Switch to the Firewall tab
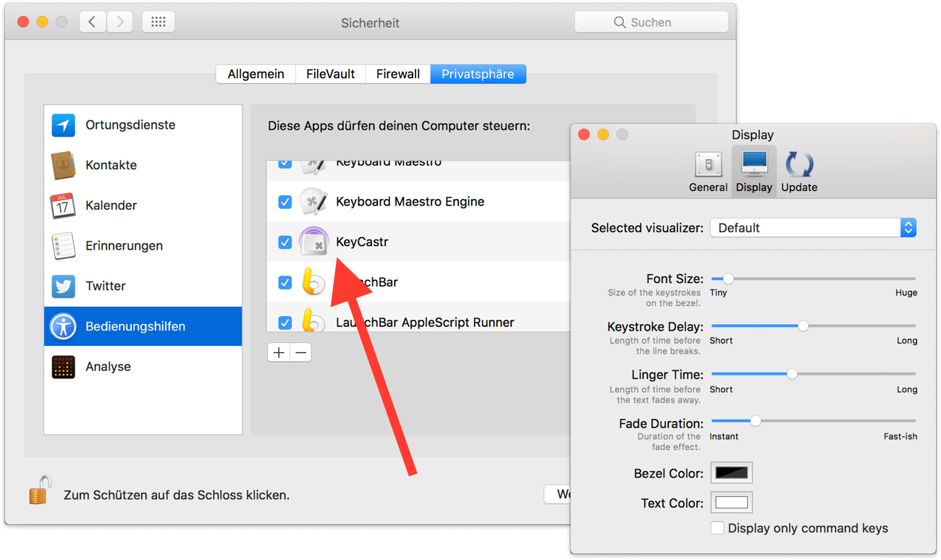The width and height of the screenshot is (941, 560). 398,74
